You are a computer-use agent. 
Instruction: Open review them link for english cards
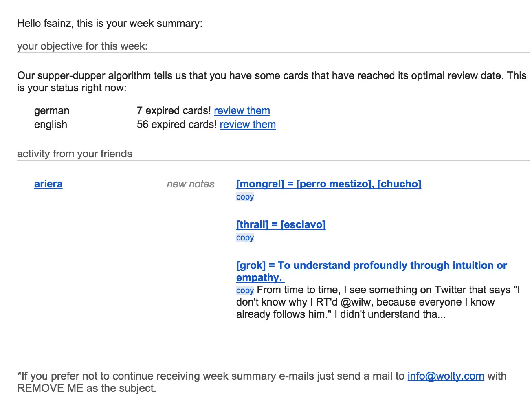pyautogui.click(x=248, y=125)
